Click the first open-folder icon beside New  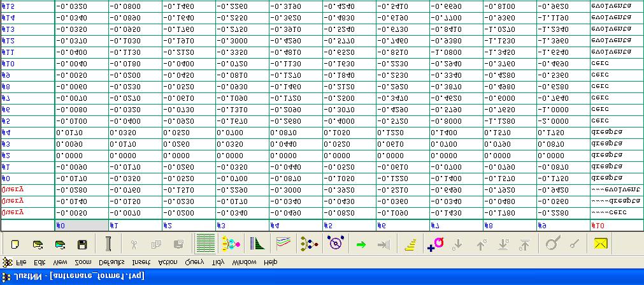point(38,245)
